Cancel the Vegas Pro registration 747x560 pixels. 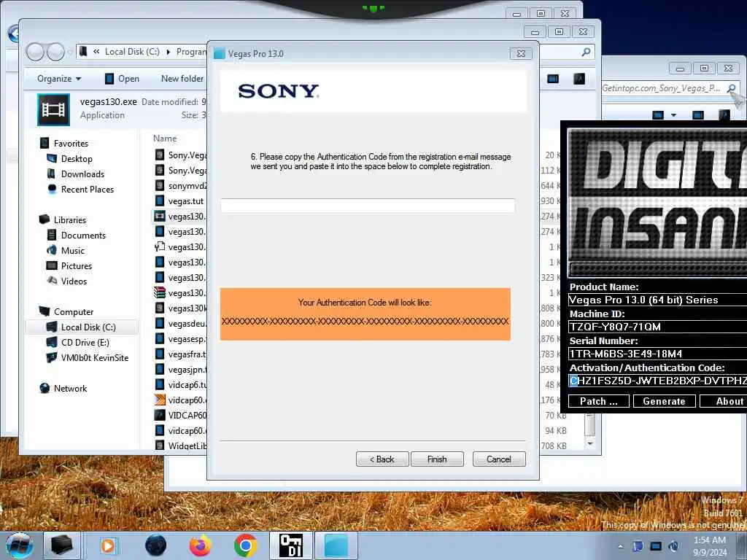coord(499,459)
